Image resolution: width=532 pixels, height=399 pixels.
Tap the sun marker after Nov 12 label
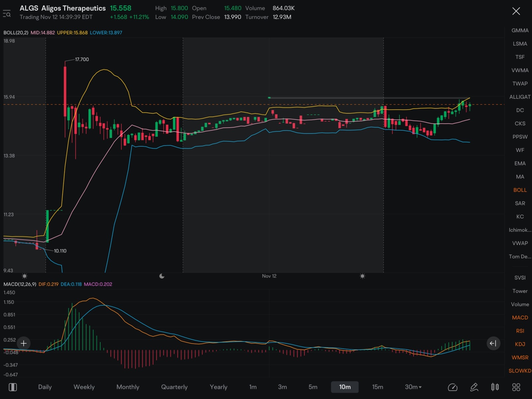coord(362,276)
